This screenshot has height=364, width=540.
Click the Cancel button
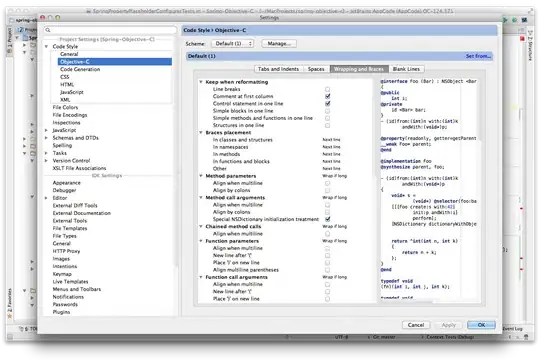tap(416, 325)
